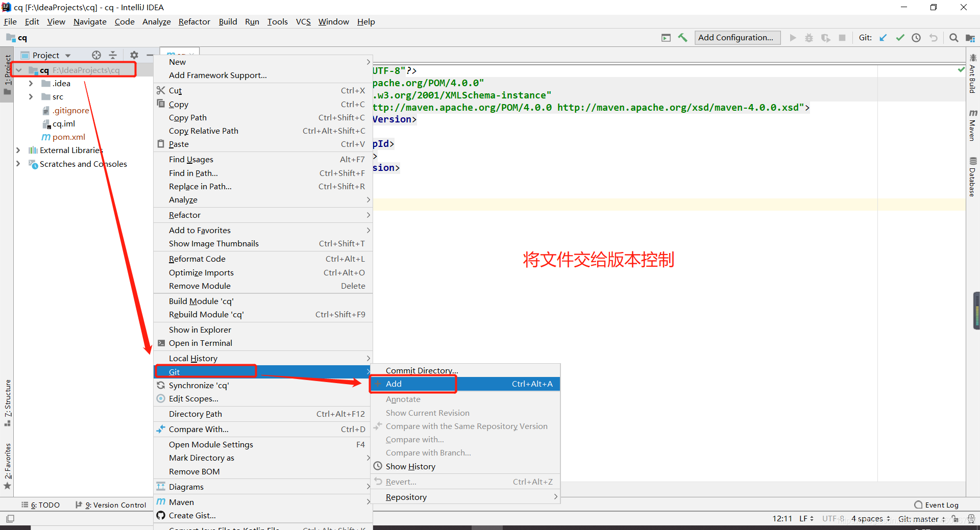
Task: Open Project panel settings gear
Action: [134, 55]
